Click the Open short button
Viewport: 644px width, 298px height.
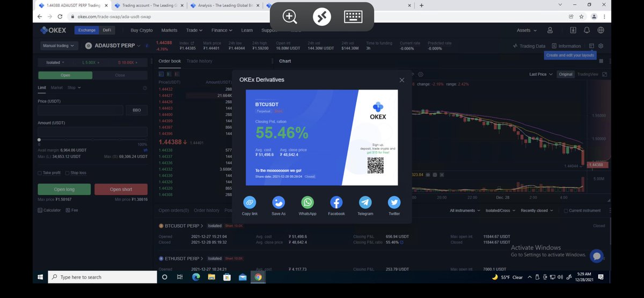click(x=121, y=189)
